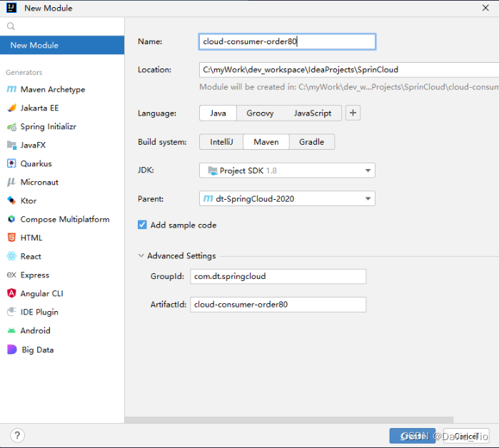Click the Angular CLI label
Screen dimensions: 499x448
click(41, 293)
